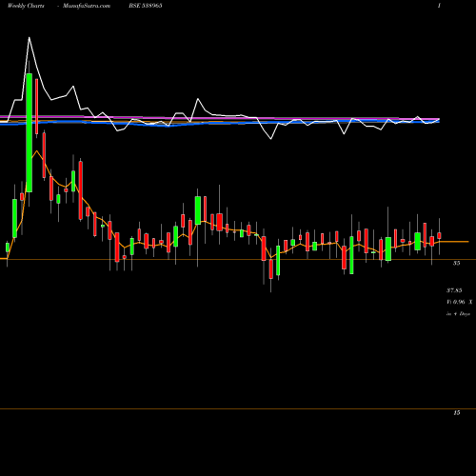Click the highest peak of white line
Image resolution: width=476 pixels, height=476 pixels.
pyautogui.click(x=30, y=38)
